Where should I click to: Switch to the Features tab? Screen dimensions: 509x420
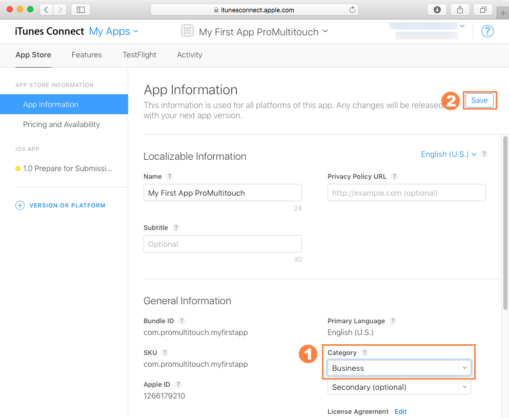[x=87, y=55]
